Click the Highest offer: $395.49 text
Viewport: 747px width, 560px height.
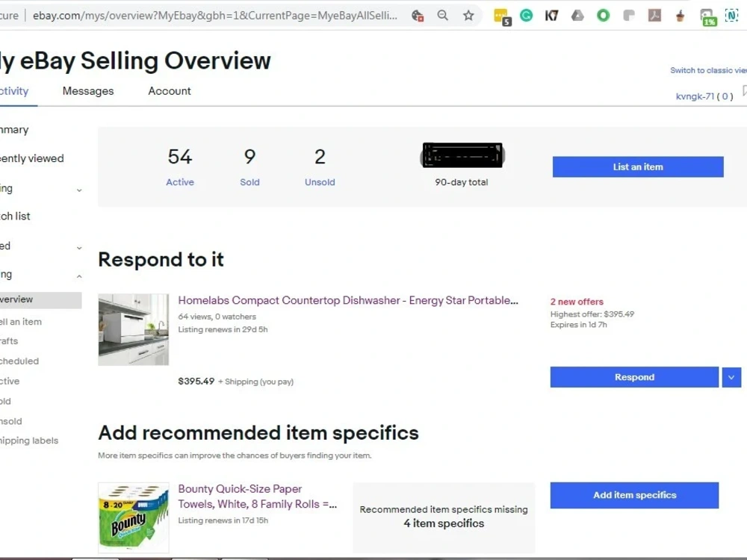[x=592, y=314]
